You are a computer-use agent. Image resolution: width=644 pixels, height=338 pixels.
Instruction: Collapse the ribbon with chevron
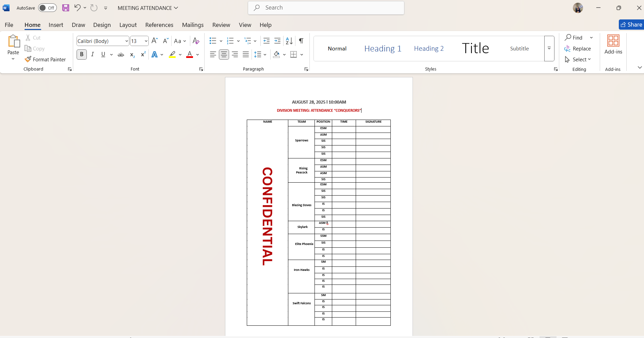(640, 67)
